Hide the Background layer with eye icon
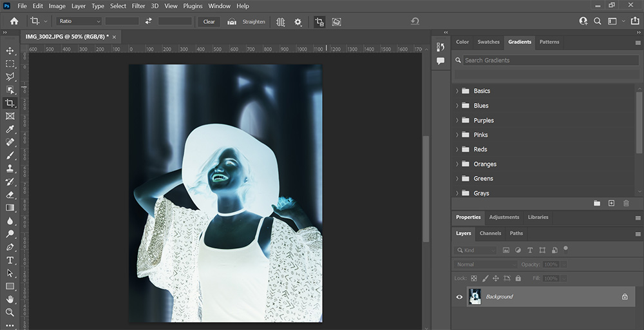 459,297
